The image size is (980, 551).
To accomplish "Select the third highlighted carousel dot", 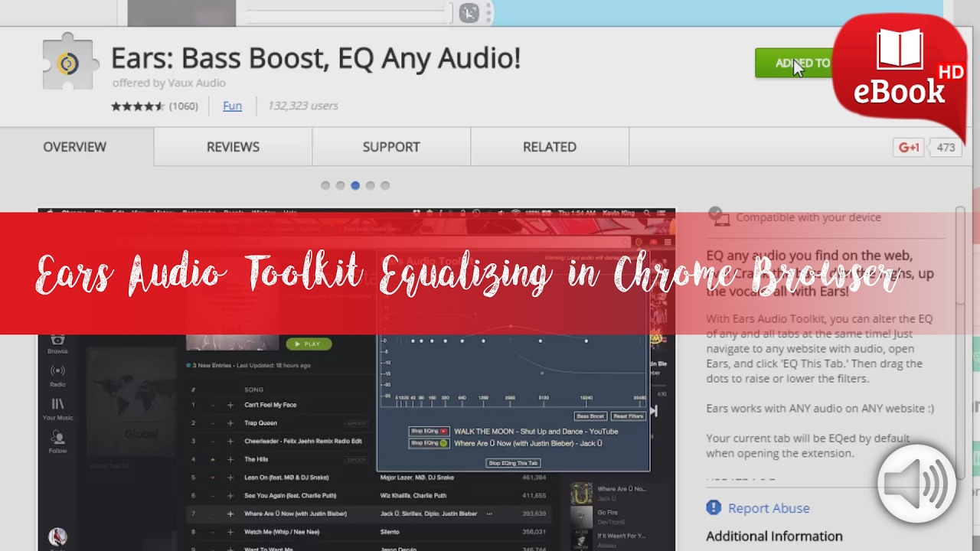I will (x=355, y=186).
